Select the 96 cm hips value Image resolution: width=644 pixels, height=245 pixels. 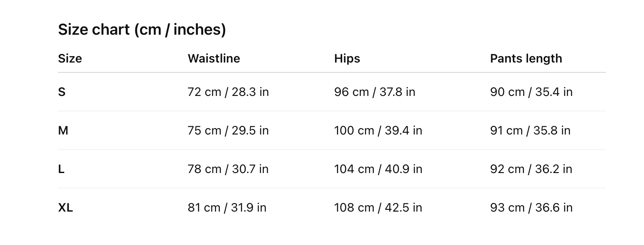[x=374, y=92]
